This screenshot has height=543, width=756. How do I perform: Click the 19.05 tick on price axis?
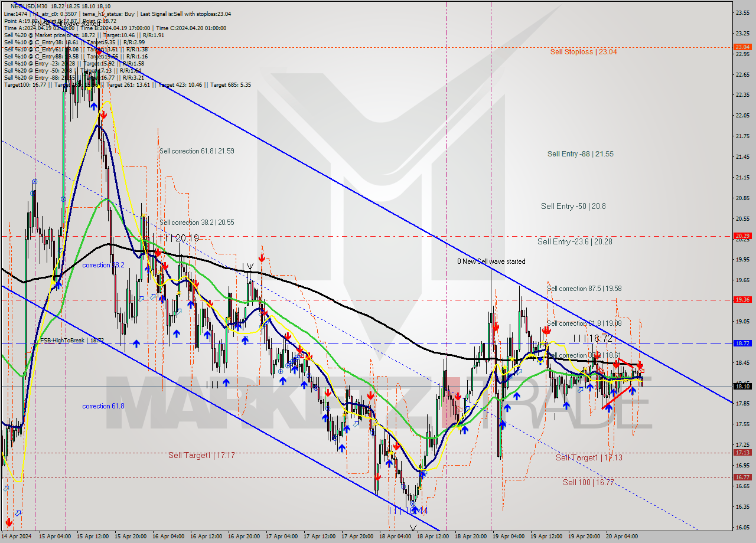[x=742, y=322]
